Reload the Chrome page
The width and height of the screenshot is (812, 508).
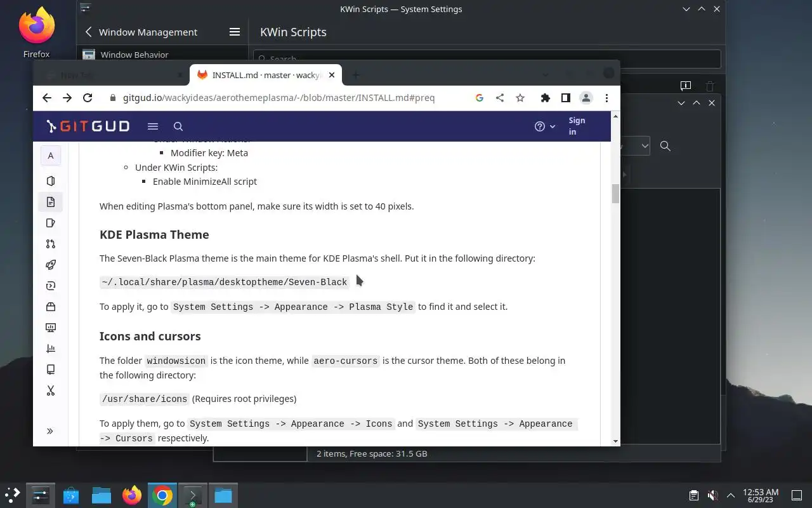click(x=88, y=98)
